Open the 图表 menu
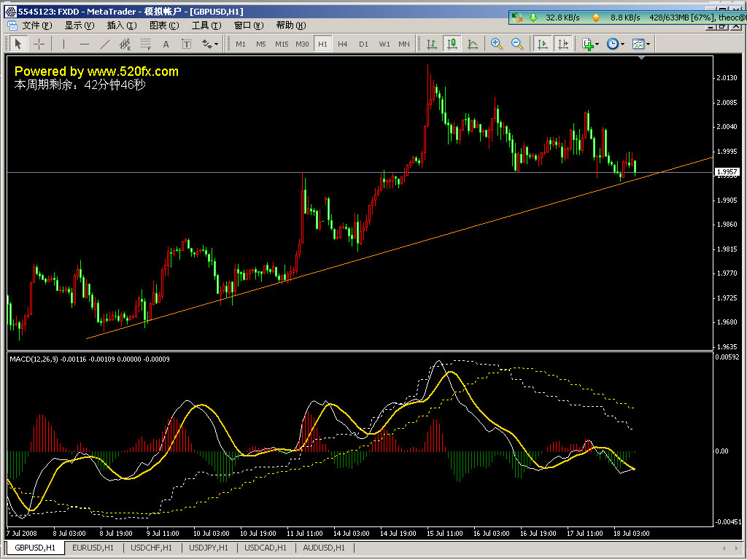This screenshot has height=560, width=747. 164,26
